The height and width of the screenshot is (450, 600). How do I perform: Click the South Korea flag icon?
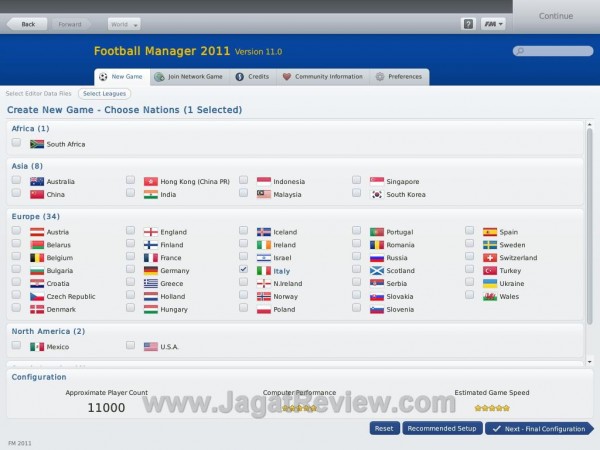(x=377, y=194)
